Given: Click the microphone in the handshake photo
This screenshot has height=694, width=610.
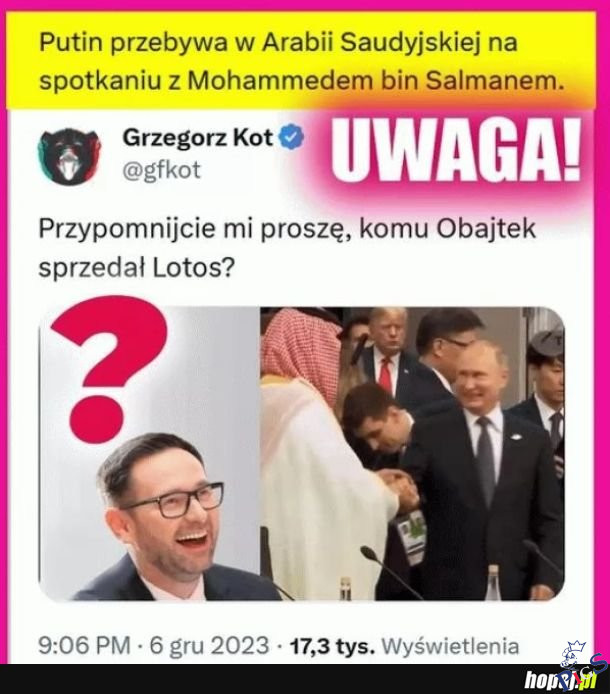Looking at the screenshot, I should [x=390, y=572].
